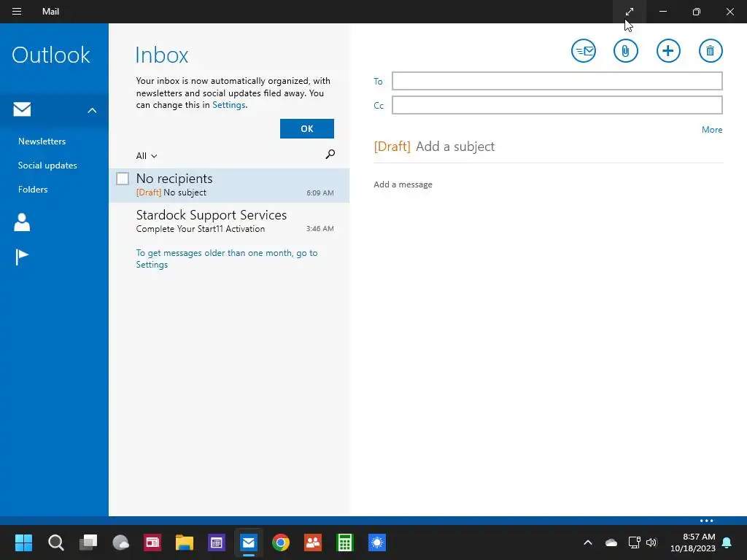
Task: Open the Social updates folder
Action: (47, 166)
